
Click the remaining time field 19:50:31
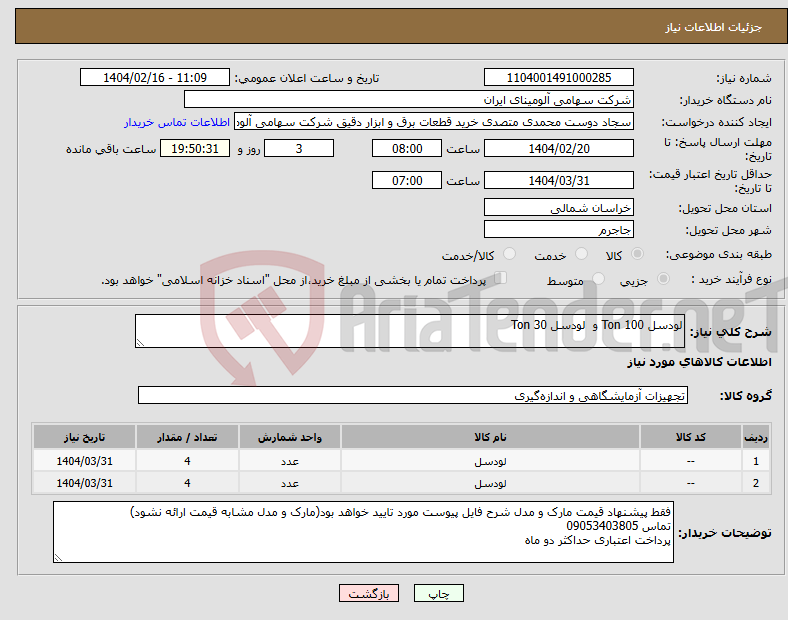(x=195, y=148)
